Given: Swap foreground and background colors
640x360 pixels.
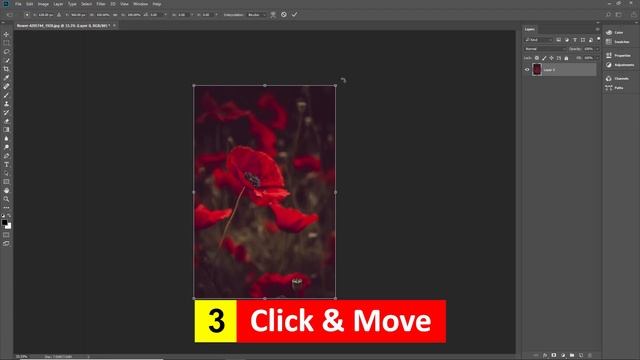Looking at the screenshot, I should tap(9, 216).
